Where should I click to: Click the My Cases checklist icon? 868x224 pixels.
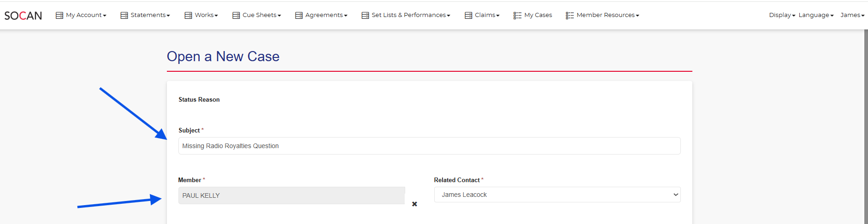[517, 16]
